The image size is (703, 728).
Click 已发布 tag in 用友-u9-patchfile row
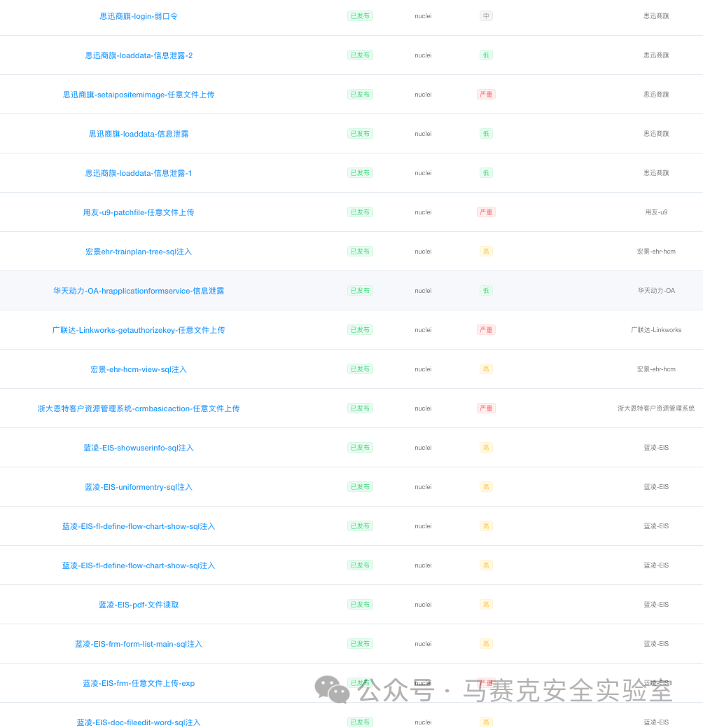coord(360,212)
